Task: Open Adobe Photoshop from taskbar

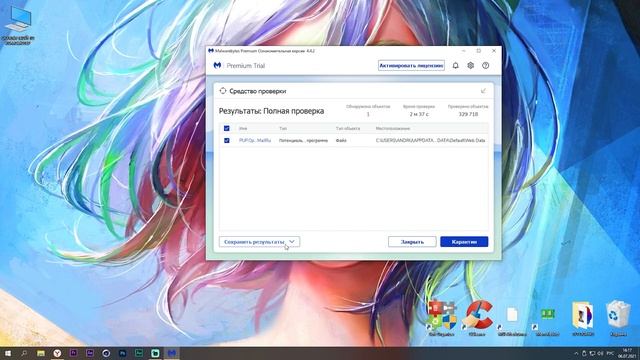Action: [x=122, y=353]
